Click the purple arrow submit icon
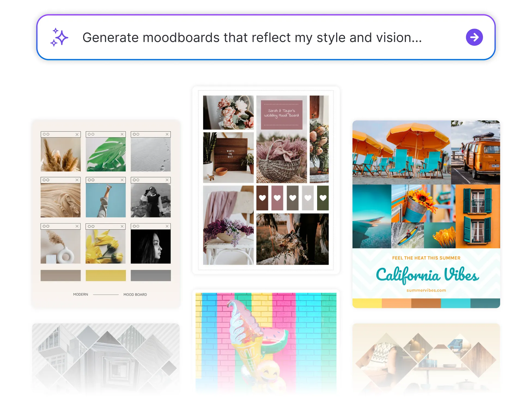 tap(474, 37)
